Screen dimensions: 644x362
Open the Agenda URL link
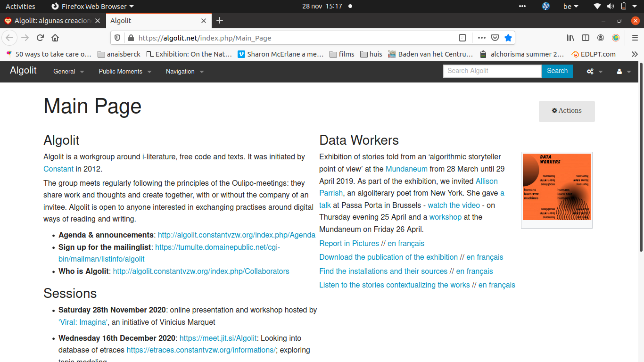tap(237, 235)
